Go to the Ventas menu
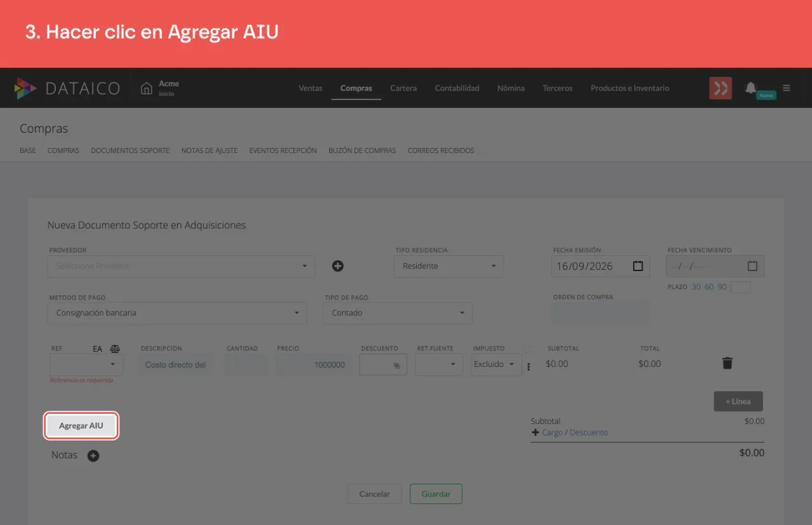Image resolution: width=812 pixels, height=525 pixels. click(311, 88)
